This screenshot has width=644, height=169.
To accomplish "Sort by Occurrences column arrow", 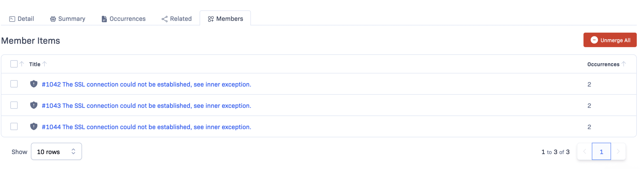I will tap(624, 64).
